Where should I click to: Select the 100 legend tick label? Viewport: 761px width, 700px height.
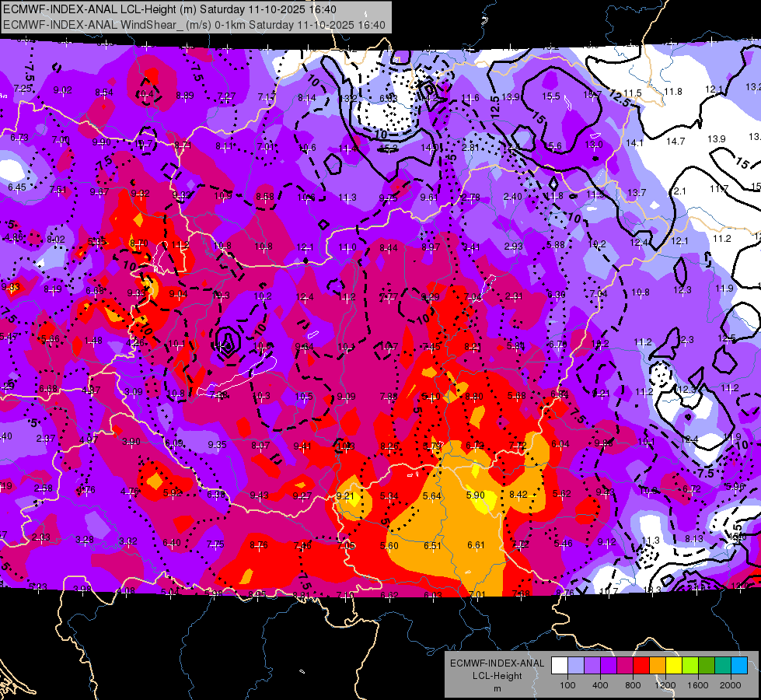(x=567, y=685)
